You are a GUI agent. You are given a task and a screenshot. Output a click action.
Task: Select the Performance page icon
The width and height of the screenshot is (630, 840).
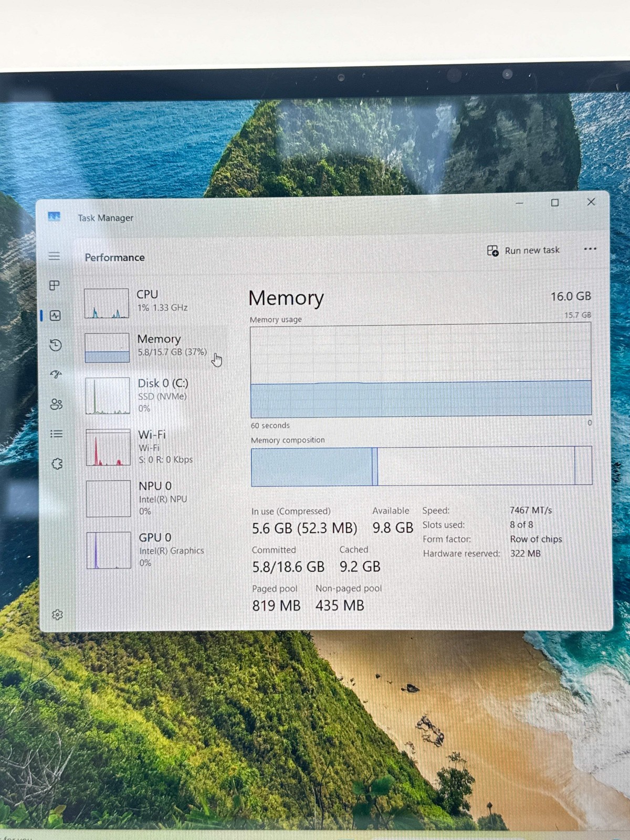click(55, 316)
